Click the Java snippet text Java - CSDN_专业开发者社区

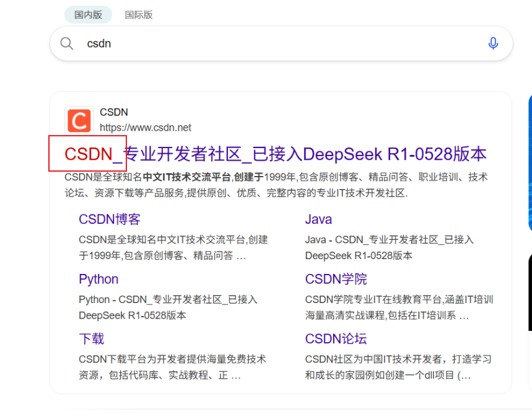point(389,247)
